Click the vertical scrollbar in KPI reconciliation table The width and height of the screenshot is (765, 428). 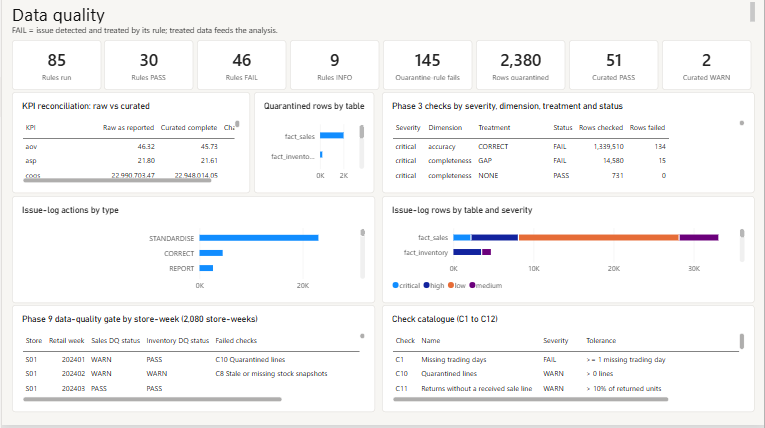click(x=237, y=124)
